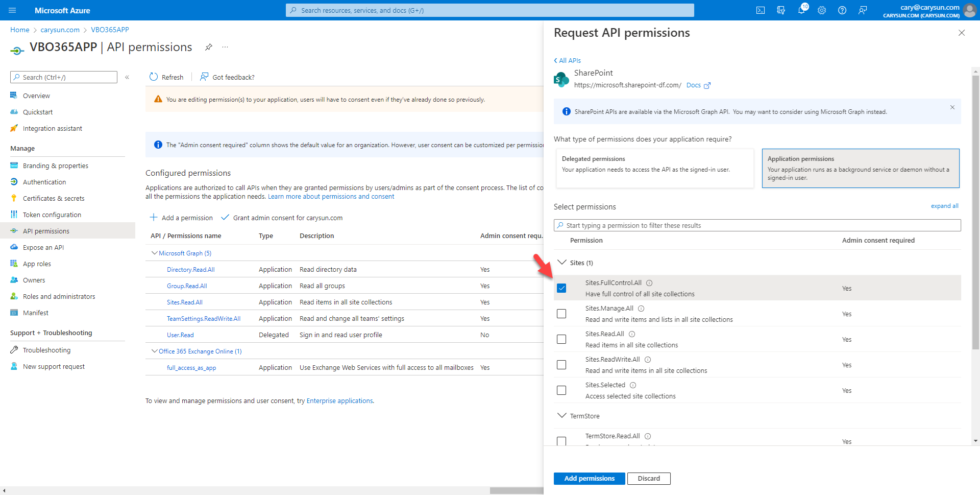Open Certificates & secrets menu item
Image resolution: width=980 pixels, height=495 pixels.
54,198
